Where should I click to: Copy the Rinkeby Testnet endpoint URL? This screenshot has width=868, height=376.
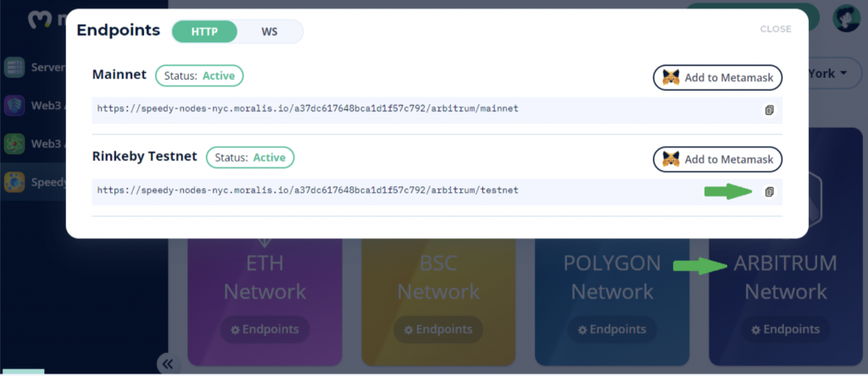[769, 192]
